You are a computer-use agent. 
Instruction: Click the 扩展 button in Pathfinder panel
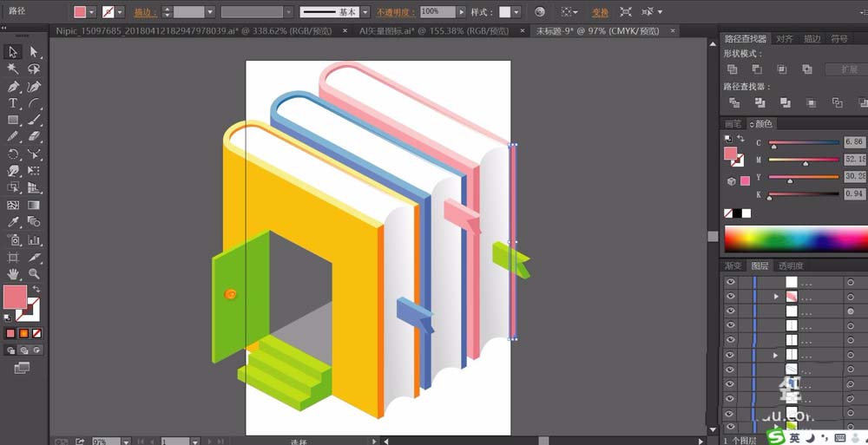[x=847, y=69]
